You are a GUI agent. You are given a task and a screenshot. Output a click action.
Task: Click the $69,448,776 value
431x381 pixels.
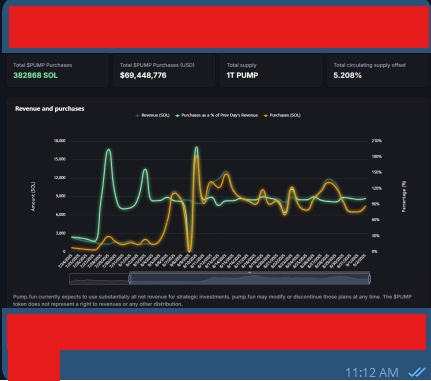[x=143, y=75]
